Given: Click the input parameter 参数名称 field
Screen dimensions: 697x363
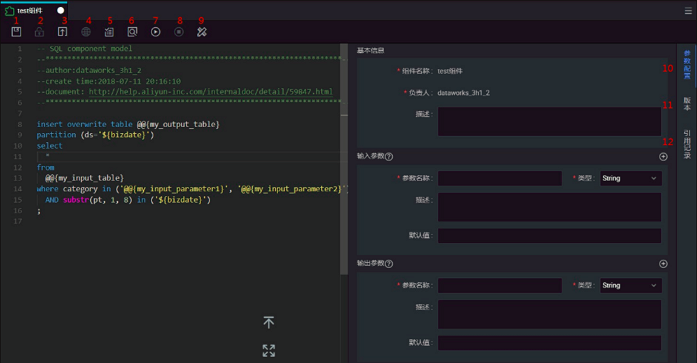Looking at the screenshot, I should click(x=500, y=178).
